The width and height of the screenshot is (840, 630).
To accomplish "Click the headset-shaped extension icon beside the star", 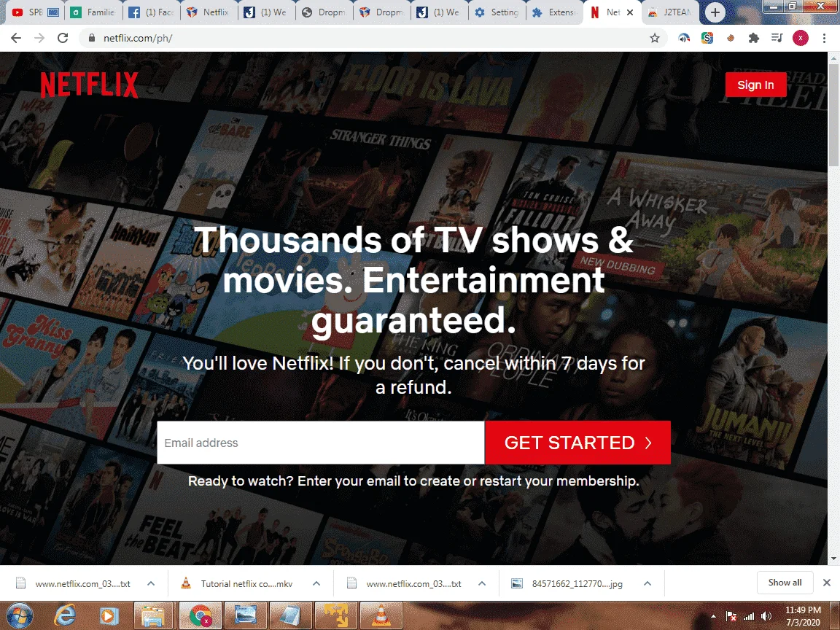I will pyautogui.click(x=684, y=38).
